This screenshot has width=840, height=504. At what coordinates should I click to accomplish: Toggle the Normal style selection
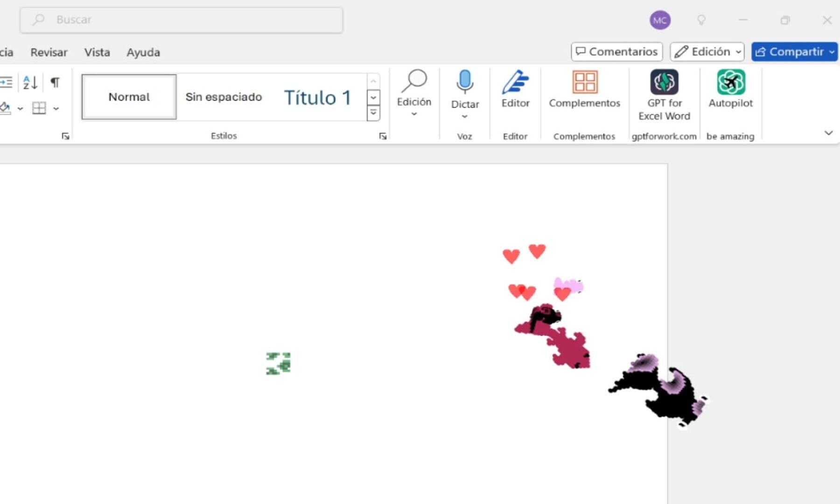tap(129, 97)
